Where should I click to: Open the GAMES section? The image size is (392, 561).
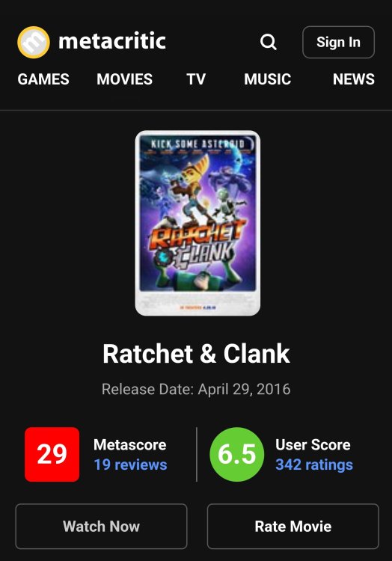(43, 79)
